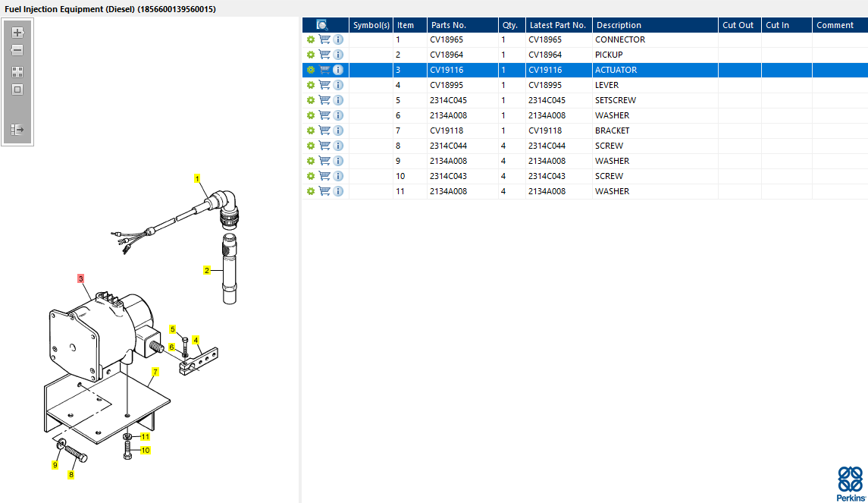Show info for CONNECTOR row
This screenshot has height=503, width=868.
[338, 39]
